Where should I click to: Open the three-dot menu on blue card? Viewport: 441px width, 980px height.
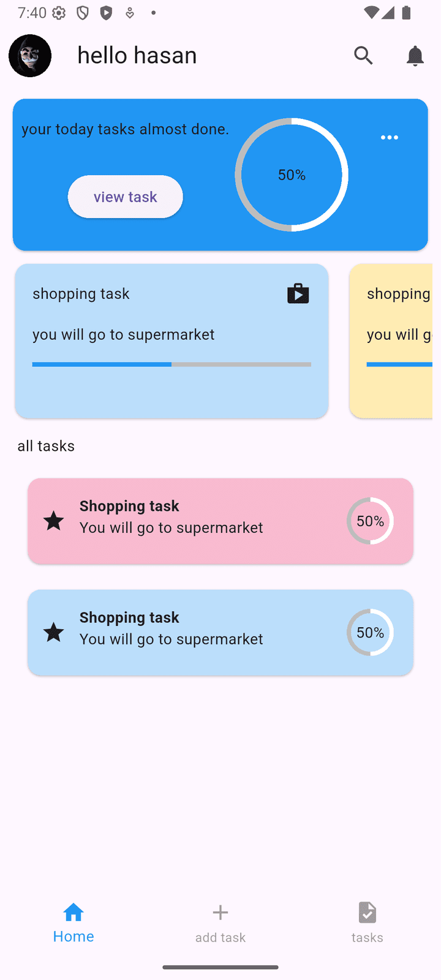pos(390,137)
